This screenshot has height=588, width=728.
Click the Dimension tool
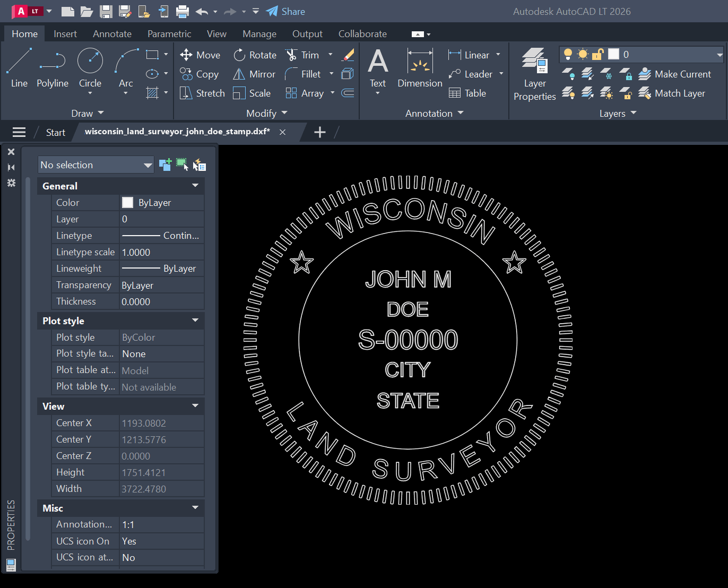pyautogui.click(x=420, y=67)
